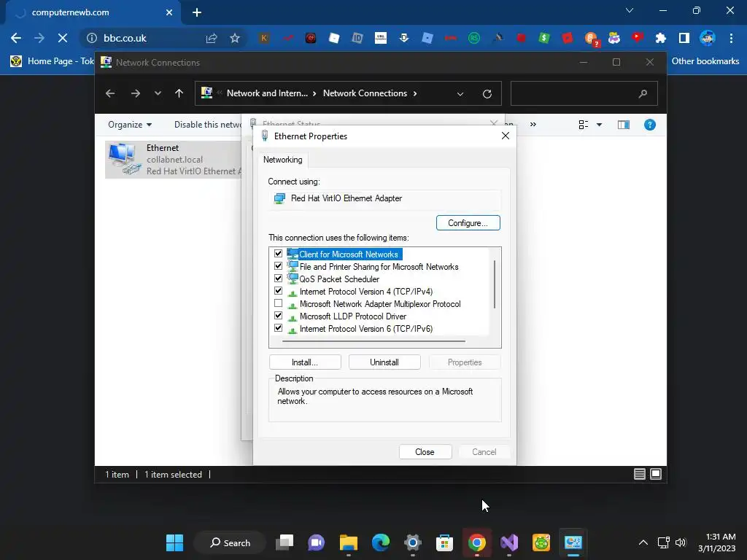Click the change your view icon

click(583, 125)
